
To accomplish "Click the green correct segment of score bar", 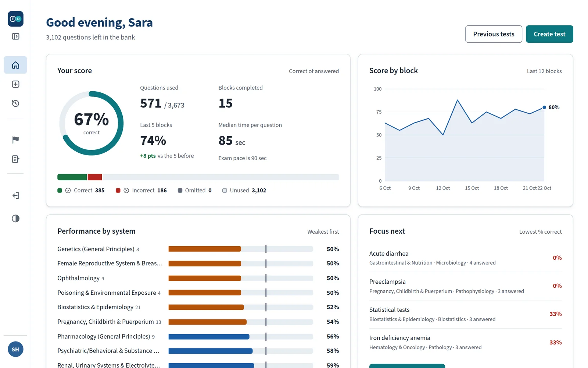I will coord(72,177).
